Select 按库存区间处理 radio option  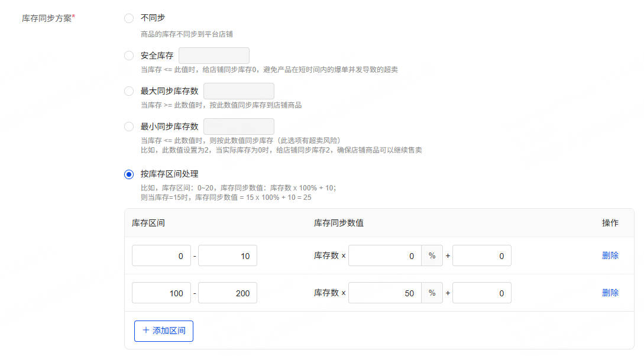tap(129, 174)
